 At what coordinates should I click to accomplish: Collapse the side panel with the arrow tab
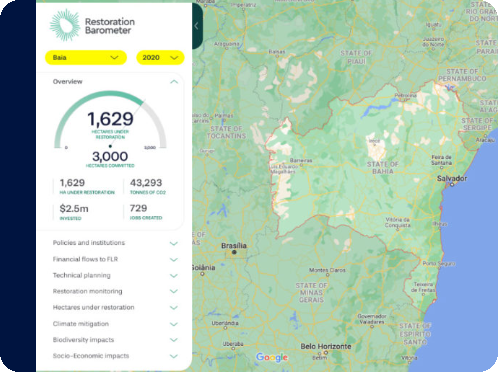197,26
